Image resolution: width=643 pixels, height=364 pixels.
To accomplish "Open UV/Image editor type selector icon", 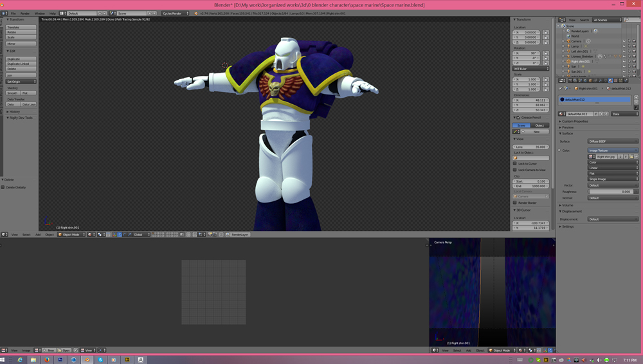I will pos(4,350).
